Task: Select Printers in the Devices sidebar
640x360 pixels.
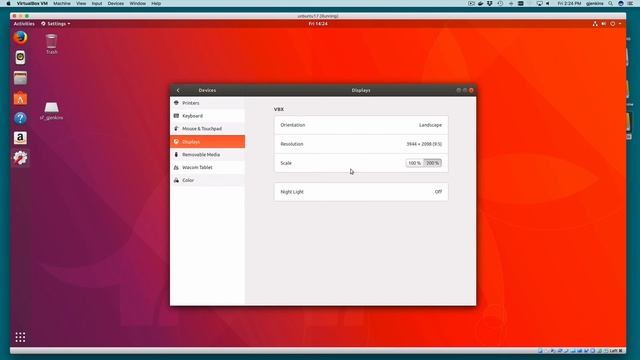Action: point(207,103)
